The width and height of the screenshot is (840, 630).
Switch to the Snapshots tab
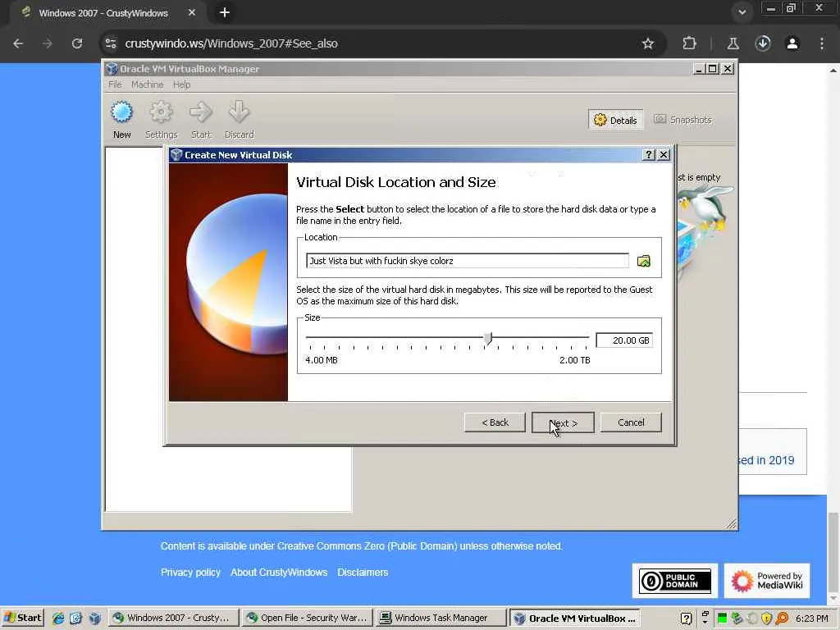(683, 120)
